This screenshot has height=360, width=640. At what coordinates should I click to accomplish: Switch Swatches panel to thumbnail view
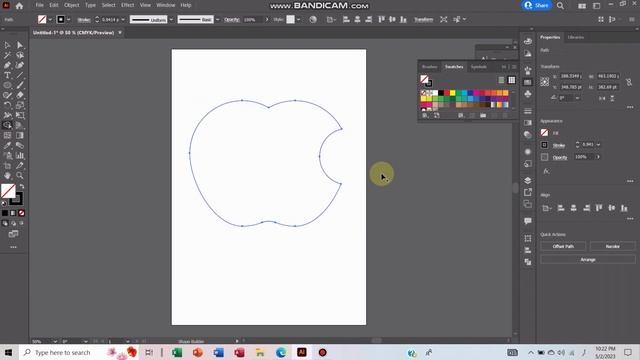pos(511,80)
